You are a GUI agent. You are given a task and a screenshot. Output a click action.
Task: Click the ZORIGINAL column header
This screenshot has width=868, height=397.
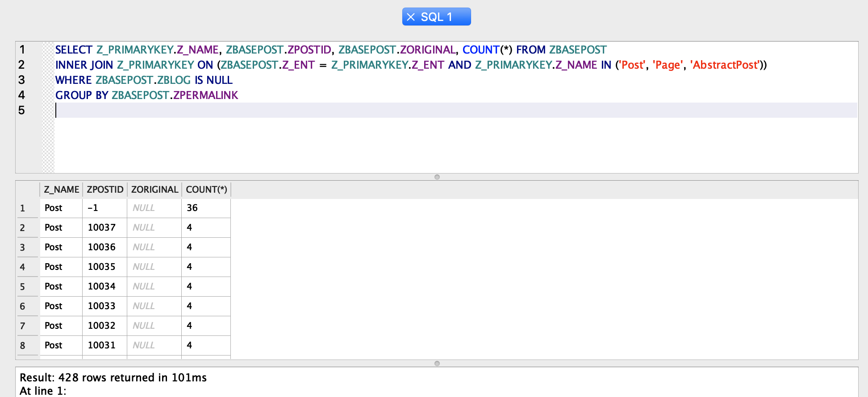tap(154, 190)
